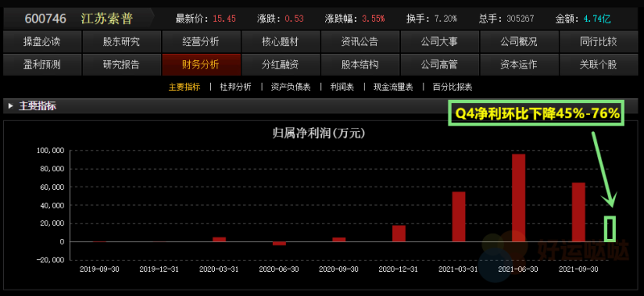The width and height of the screenshot is (644, 296).
Task: Click the latest price value 15.45
Action: pos(225,18)
